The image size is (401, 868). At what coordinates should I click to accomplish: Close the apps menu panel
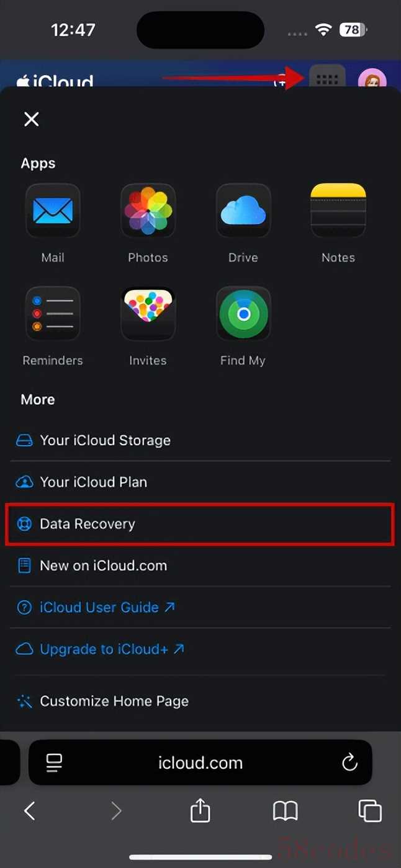tap(32, 119)
